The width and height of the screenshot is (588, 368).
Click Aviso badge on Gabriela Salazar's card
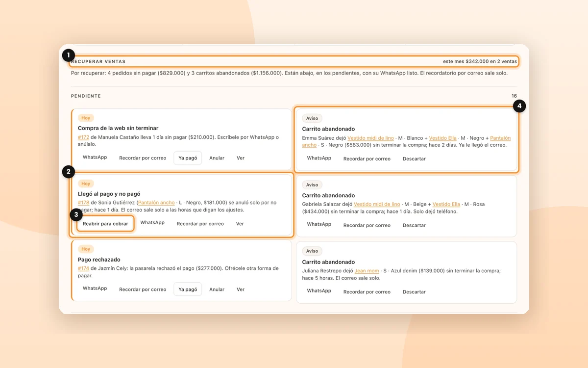(312, 185)
